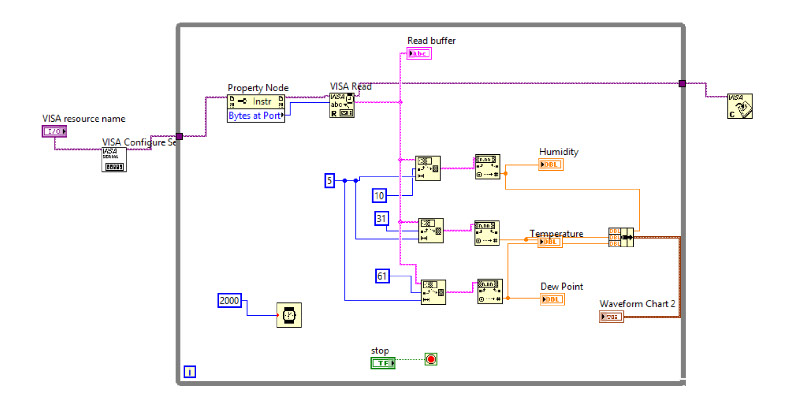Click the numeric constant 61
The height and width of the screenshot is (395, 800).
tap(382, 276)
